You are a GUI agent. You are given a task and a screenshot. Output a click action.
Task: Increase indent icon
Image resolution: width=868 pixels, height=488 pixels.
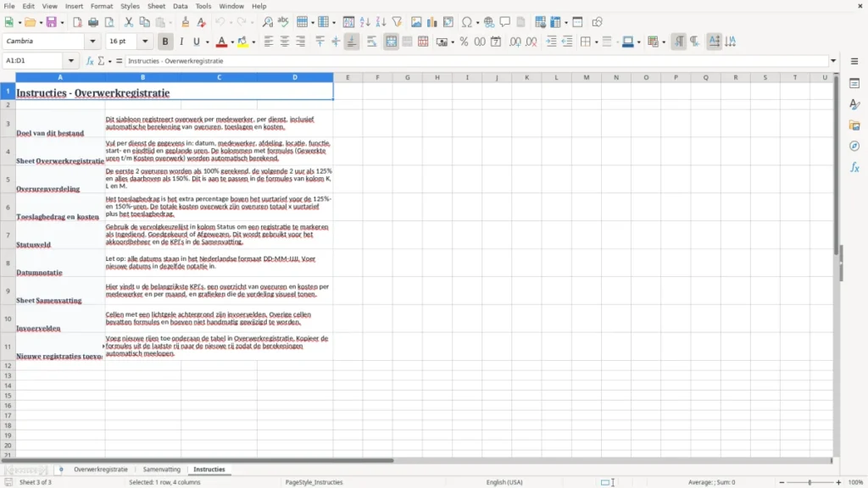click(551, 42)
